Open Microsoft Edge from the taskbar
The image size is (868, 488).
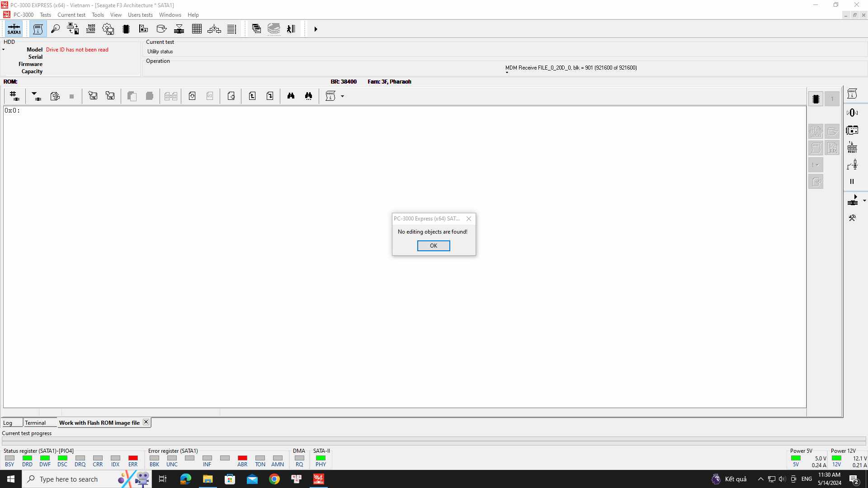click(185, 479)
